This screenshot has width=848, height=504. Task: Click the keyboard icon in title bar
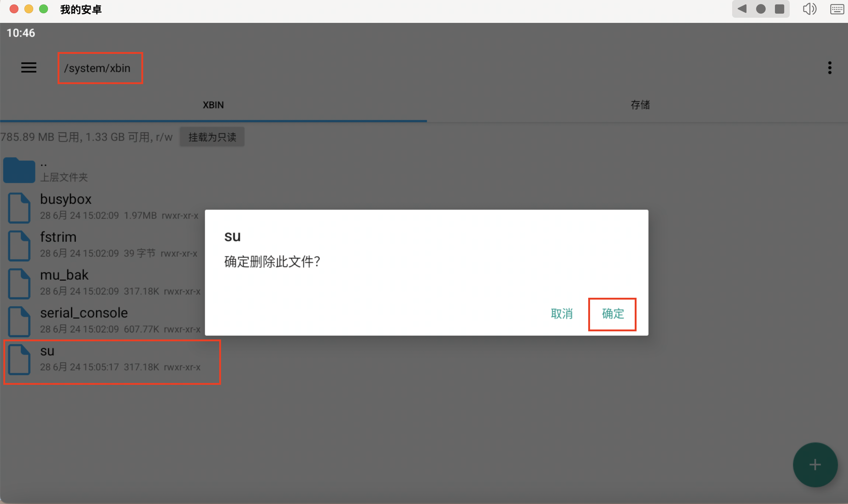[837, 9]
